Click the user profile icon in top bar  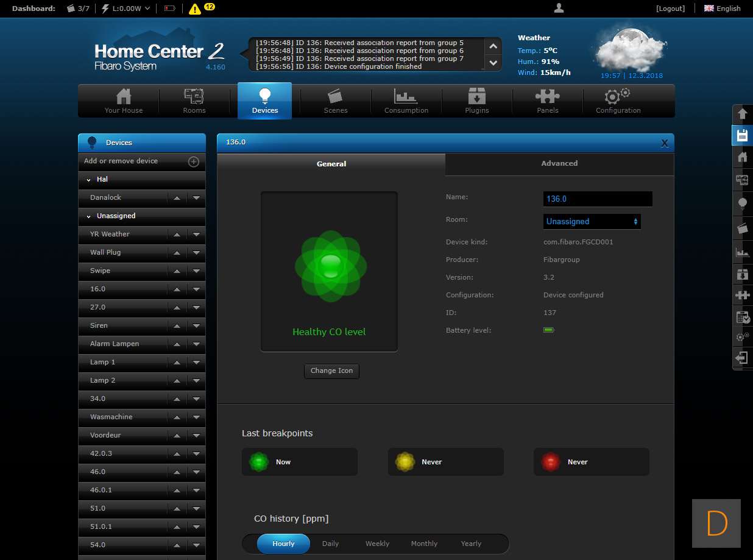[559, 8]
